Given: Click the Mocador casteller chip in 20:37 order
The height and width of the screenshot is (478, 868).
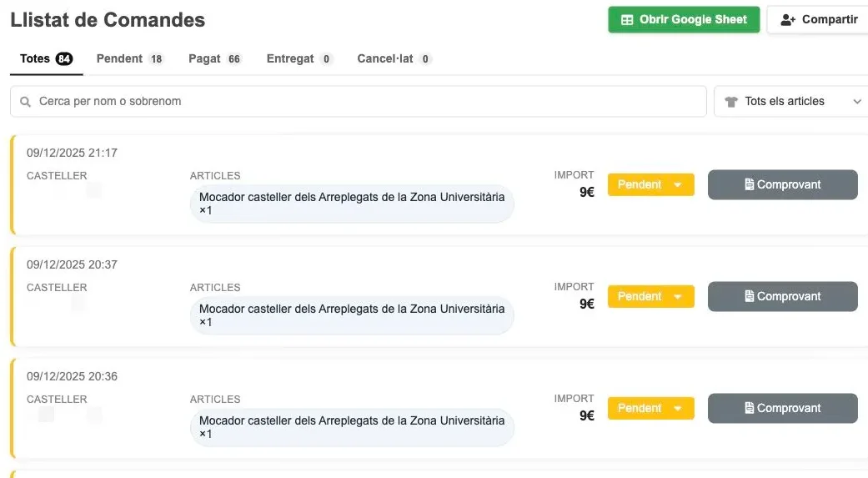Looking at the screenshot, I should [x=352, y=315].
